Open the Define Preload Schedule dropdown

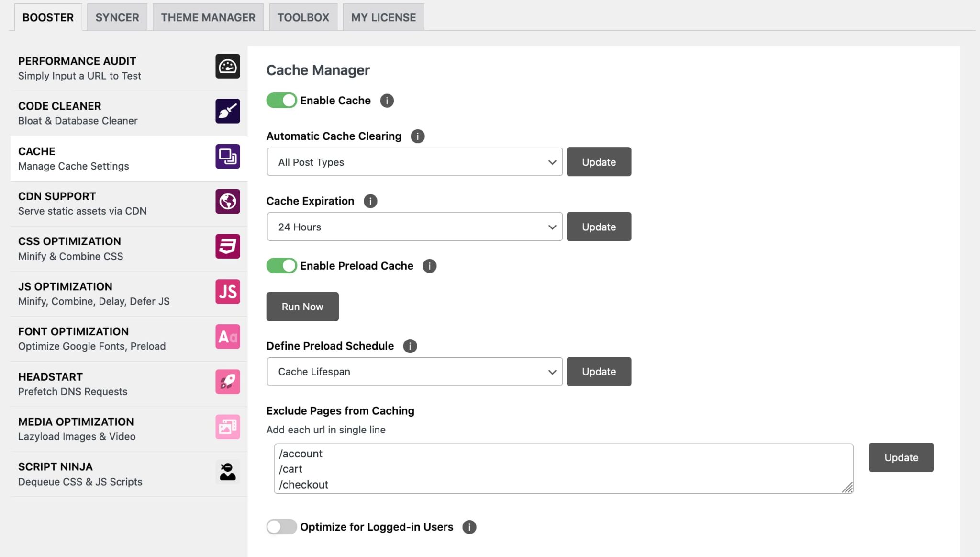(x=414, y=371)
